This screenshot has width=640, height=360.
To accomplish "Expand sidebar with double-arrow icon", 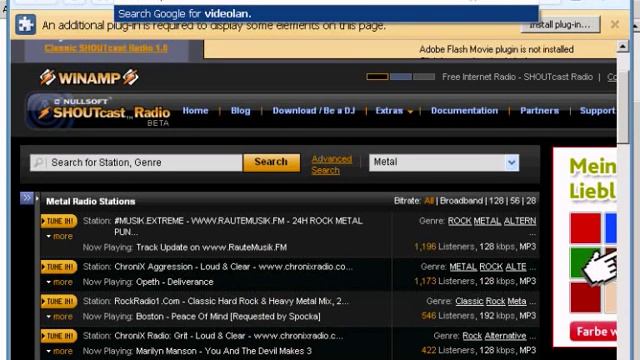I will click(x=27, y=198).
